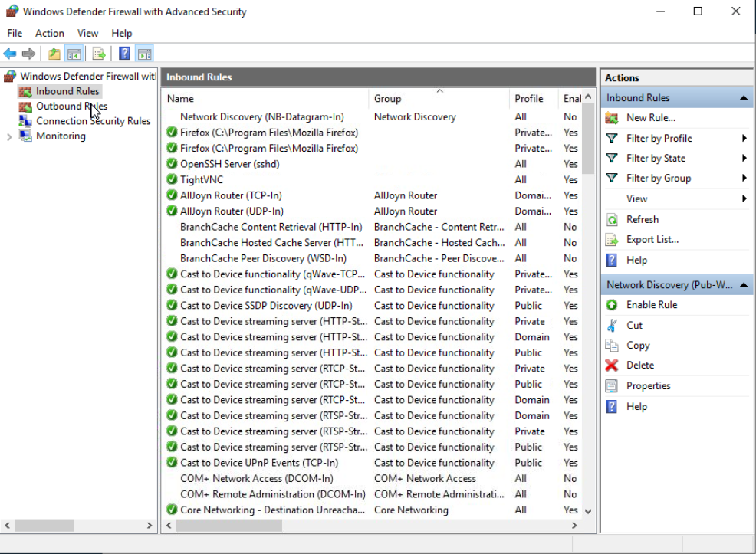Click the Export List icon in Actions pane
Viewport: 756px width, 554px height.
coord(612,239)
